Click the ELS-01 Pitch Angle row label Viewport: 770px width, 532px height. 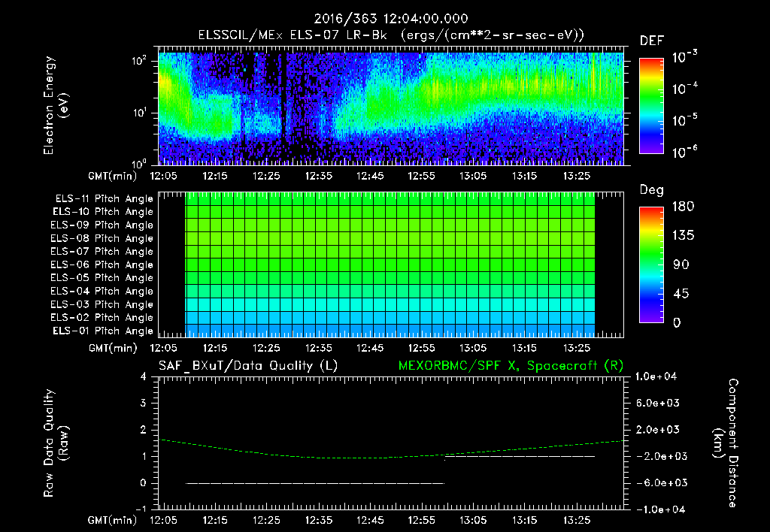coord(103,331)
